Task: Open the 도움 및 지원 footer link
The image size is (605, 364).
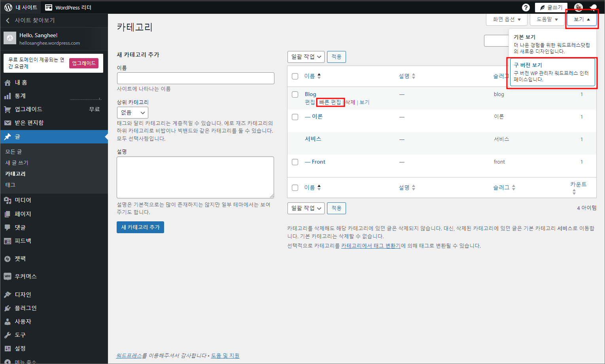Action: (225, 356)
